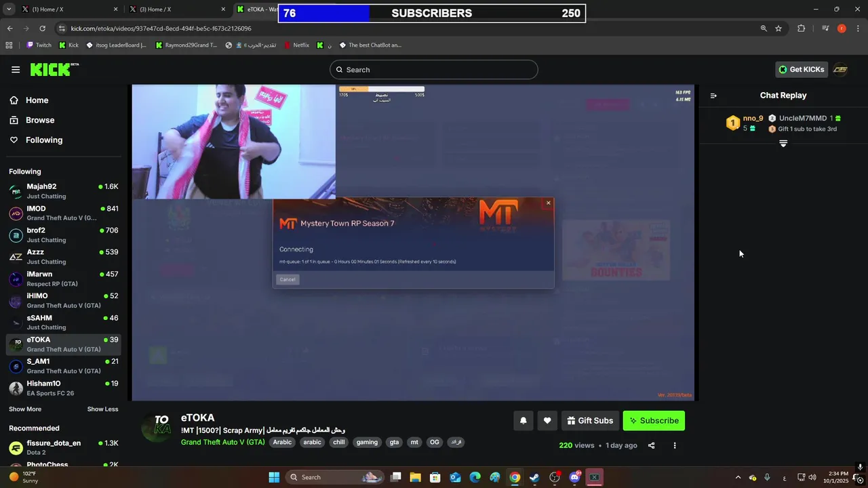Open Discord from taskbar
The height and width of the screenshot is (488, 868).
(x=574, y=477)
